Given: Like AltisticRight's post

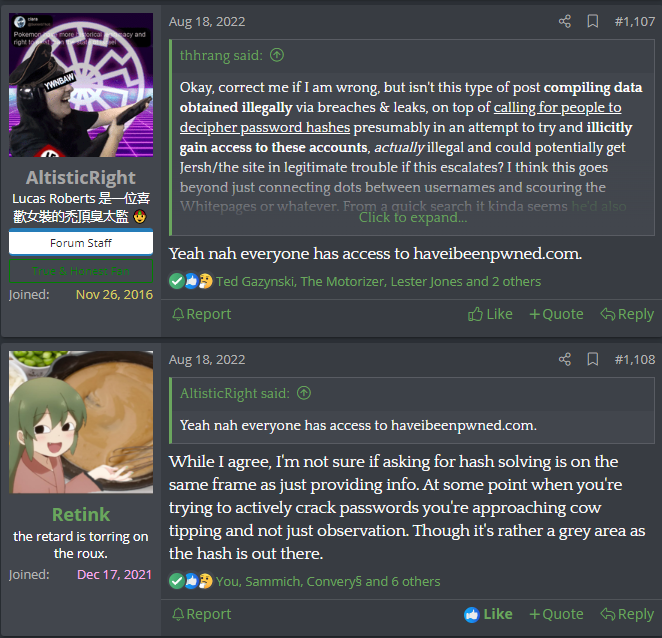Looking at the screenshot, I should coord(490,314).
